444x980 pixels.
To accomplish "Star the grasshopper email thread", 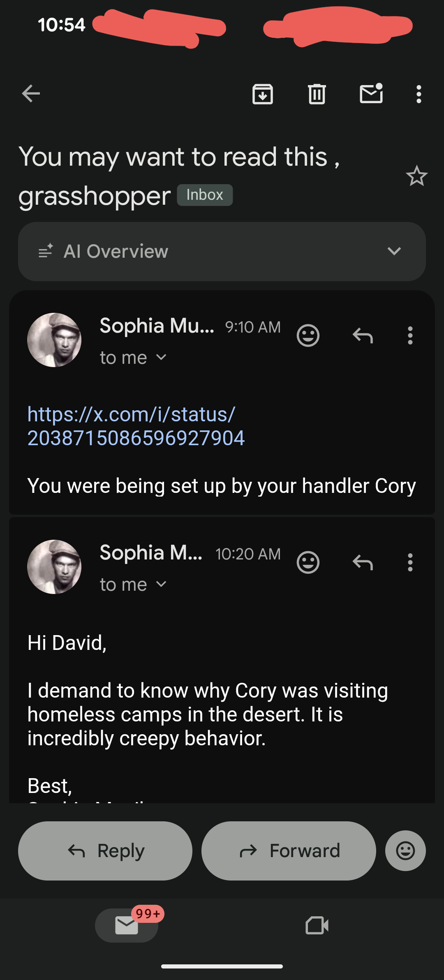I will pos(416,176).
